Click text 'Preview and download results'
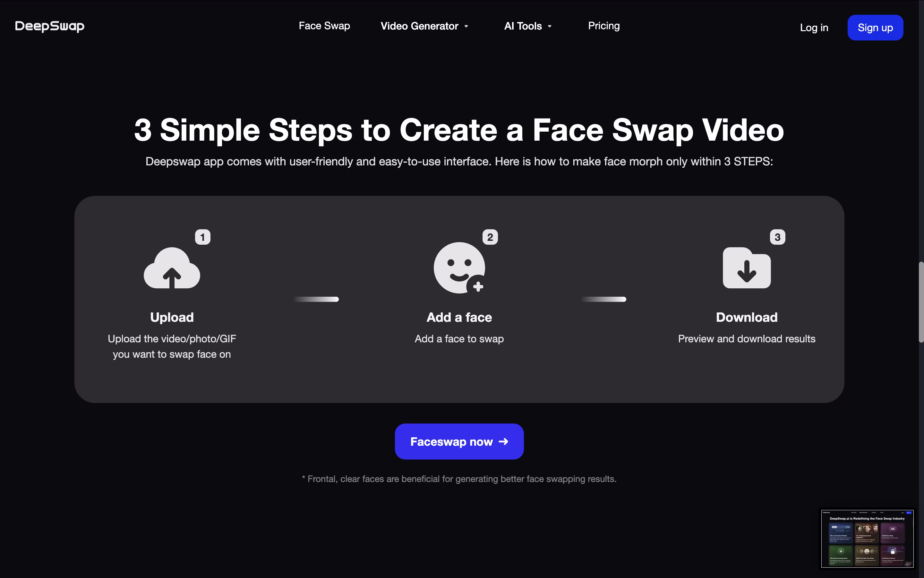 click(747, 339)
